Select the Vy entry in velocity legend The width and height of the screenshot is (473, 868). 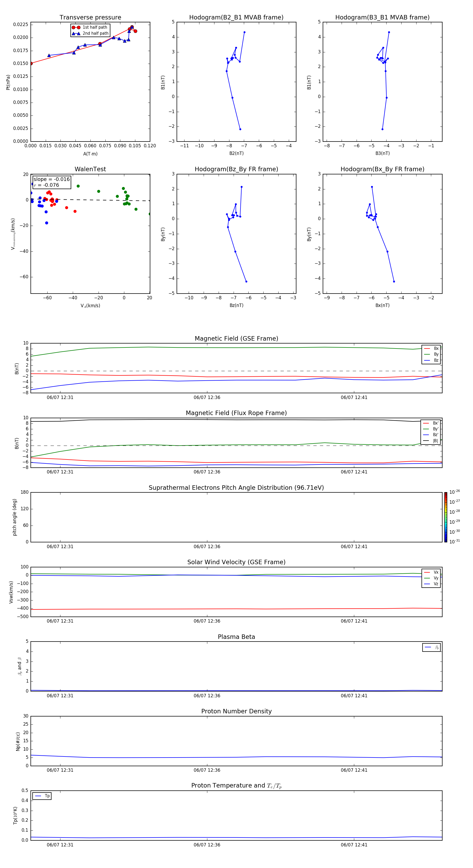point(431,578)
